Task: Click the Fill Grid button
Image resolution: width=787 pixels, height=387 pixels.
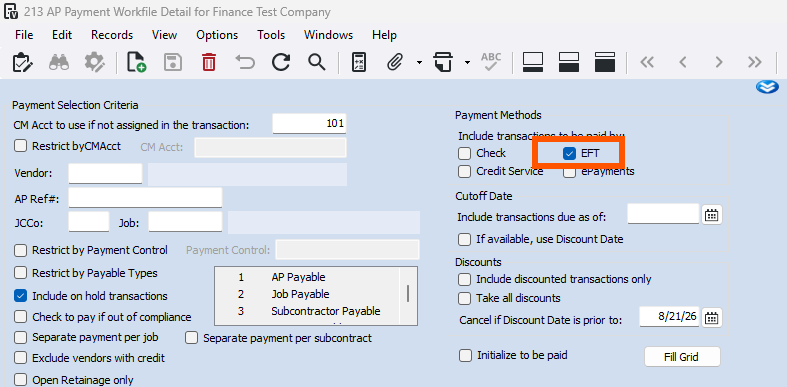Action: tap(682, 357)
